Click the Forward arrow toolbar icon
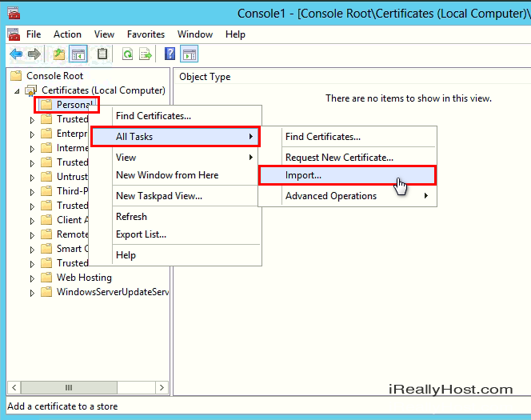This screenshot has height=420, width=531. [x=34, y=54]
